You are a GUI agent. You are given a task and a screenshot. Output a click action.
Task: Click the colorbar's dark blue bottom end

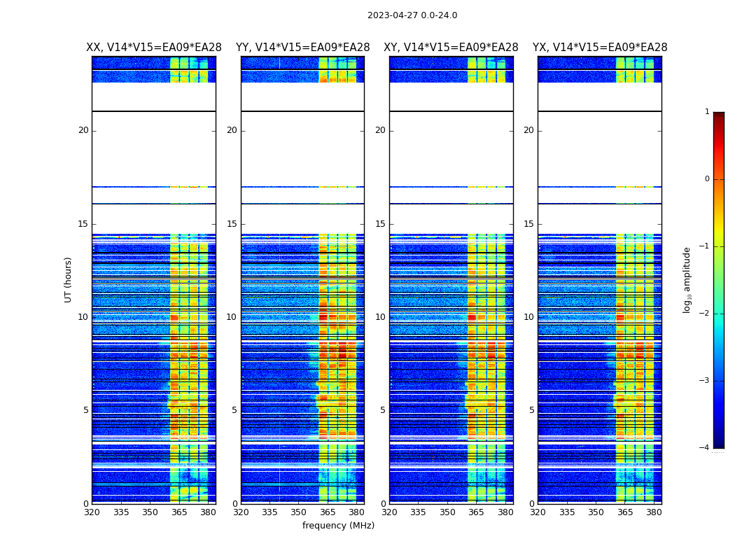click(718, 444)
